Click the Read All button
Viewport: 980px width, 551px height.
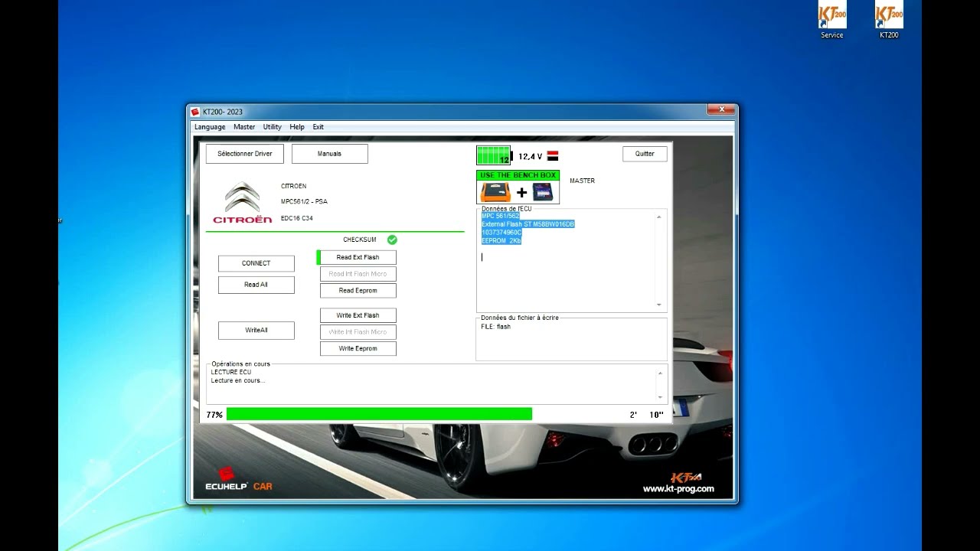(256, 285)
